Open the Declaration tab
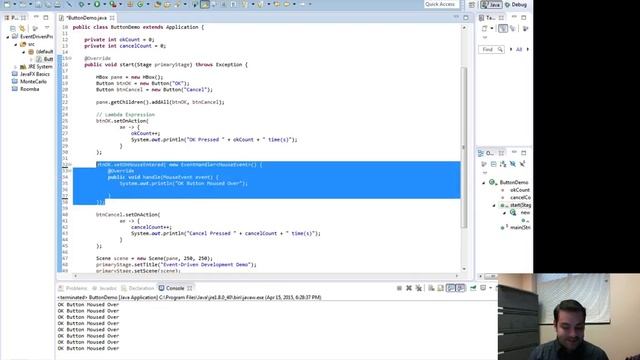 click(138, 288)
